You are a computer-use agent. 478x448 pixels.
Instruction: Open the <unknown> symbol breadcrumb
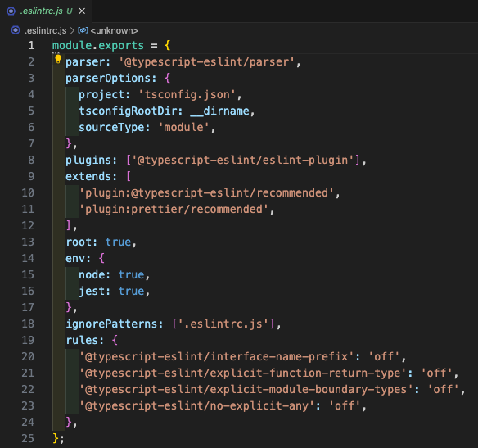(115, 30)
